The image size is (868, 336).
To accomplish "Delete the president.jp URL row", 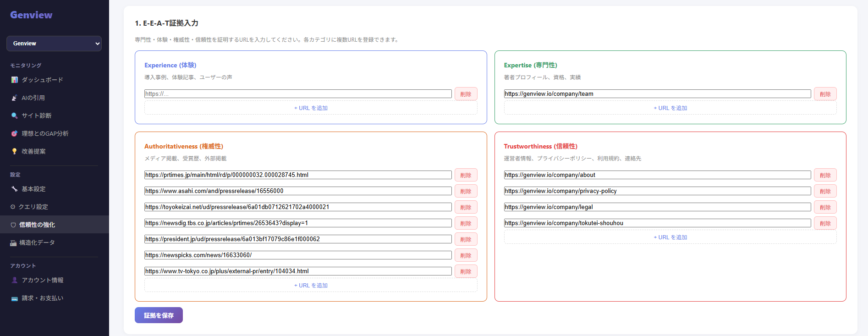I will (466, 239).
